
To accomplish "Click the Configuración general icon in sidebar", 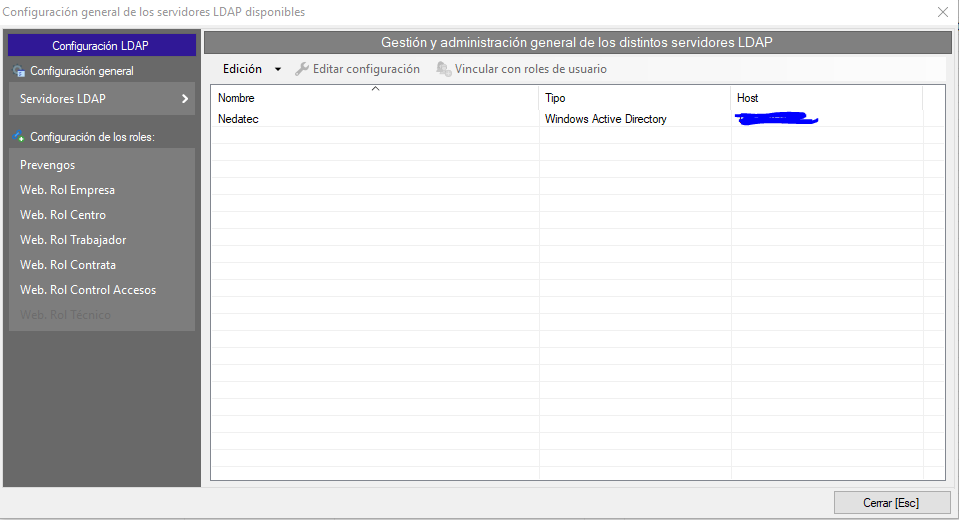I will 19,72.
